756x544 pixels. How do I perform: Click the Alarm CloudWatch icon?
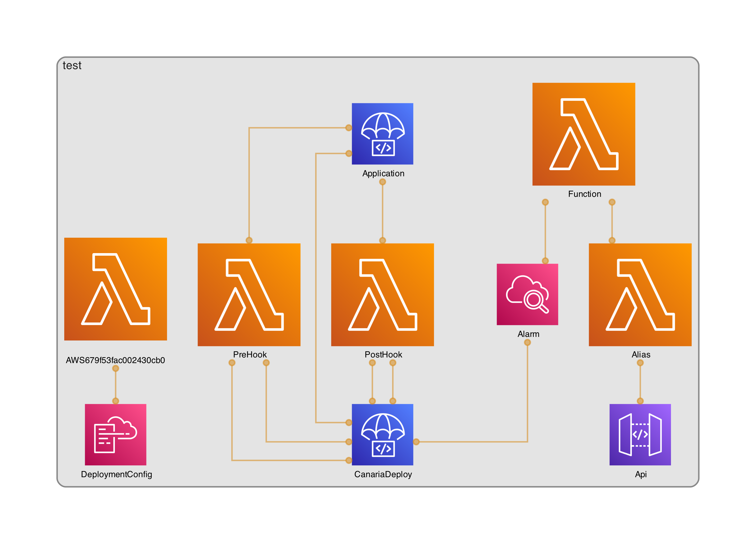coord(527,294)
